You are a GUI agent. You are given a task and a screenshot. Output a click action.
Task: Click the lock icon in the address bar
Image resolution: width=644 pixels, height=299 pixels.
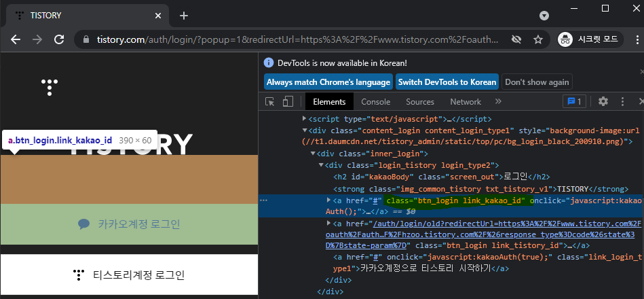(86, 39)
